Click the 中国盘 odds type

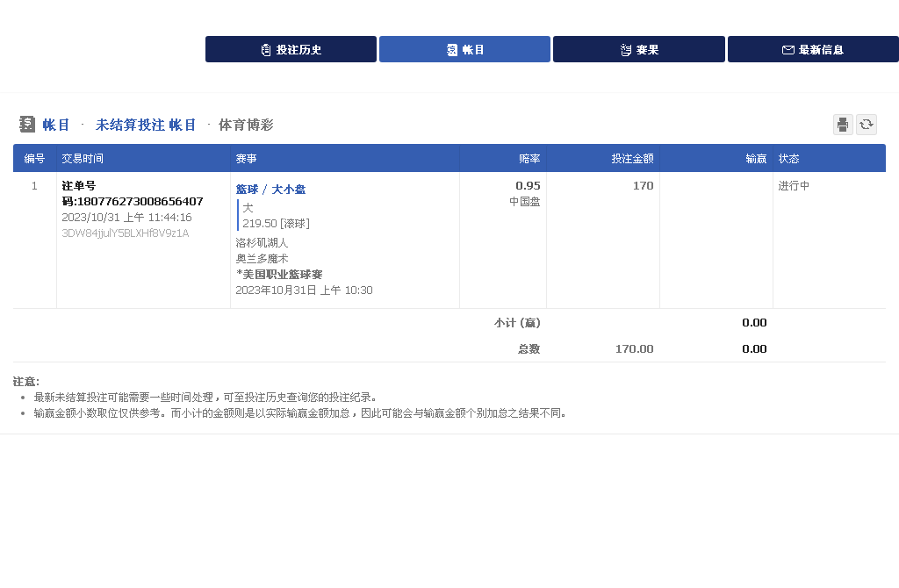(x=525, y=202)
